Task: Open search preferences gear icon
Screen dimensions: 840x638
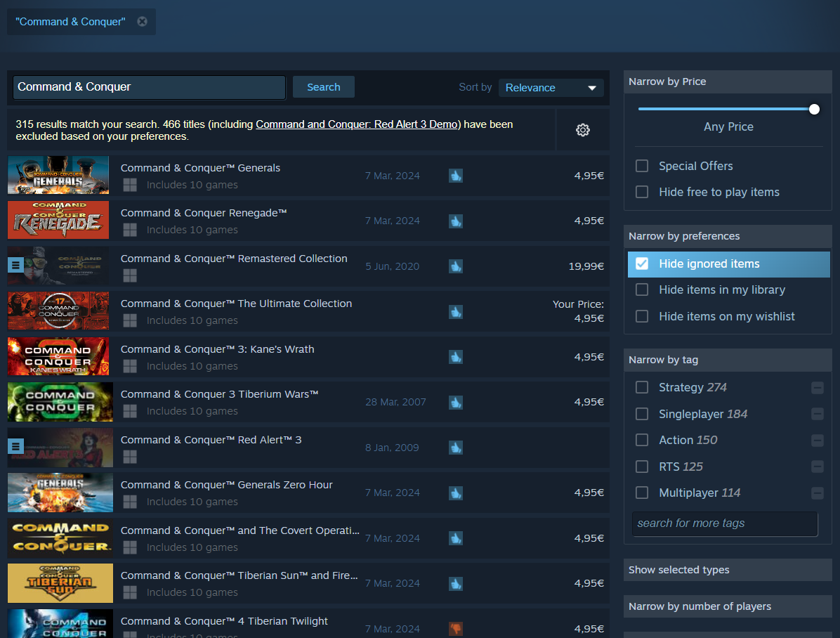Action: (583, 130)
